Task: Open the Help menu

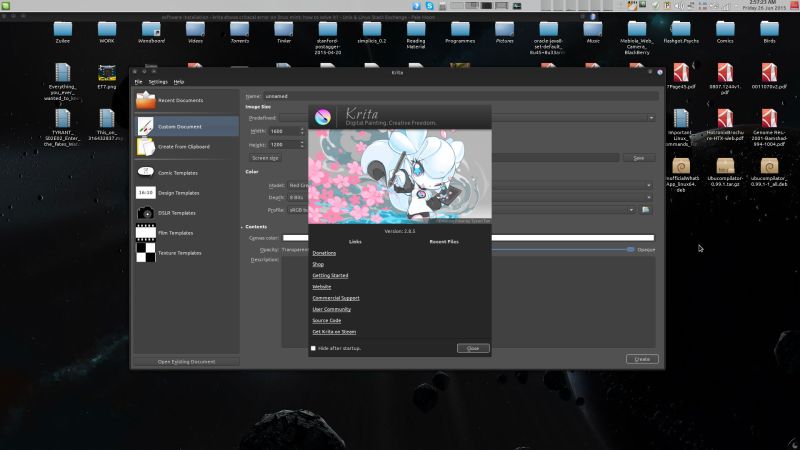Action: [179, 82]
